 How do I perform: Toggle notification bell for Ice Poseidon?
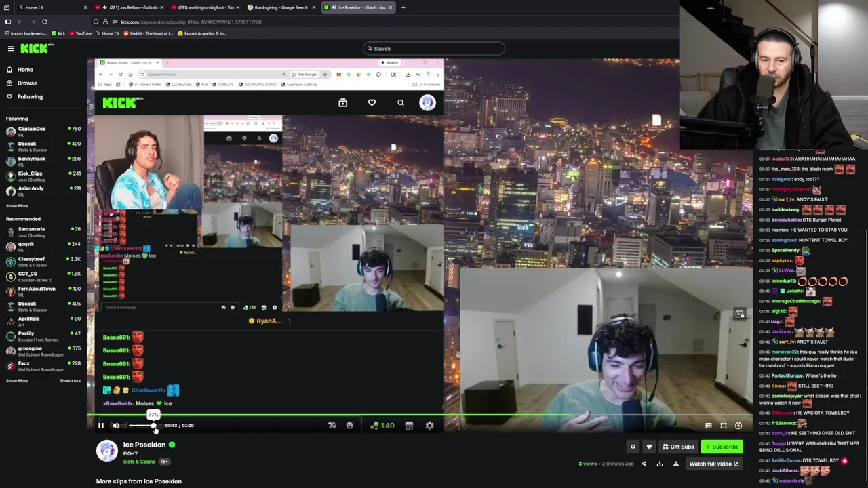pyautogui.click(x=633, y=447)
